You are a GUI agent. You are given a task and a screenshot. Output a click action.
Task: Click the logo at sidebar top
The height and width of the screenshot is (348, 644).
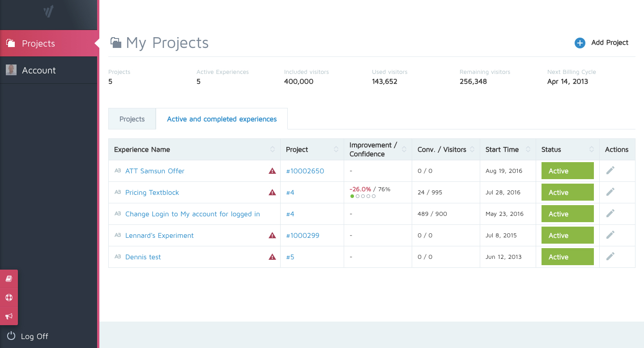48,12
